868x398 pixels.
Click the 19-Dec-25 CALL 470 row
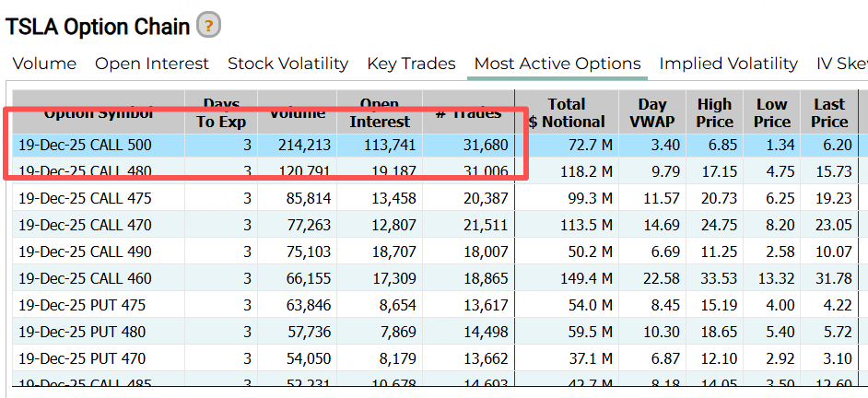click(85, 225)
